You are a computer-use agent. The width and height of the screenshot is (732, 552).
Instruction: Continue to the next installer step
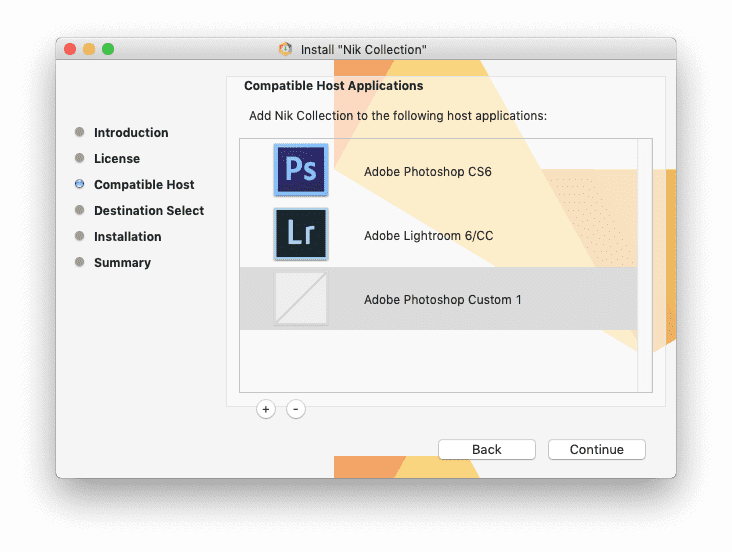click(597, 449)
